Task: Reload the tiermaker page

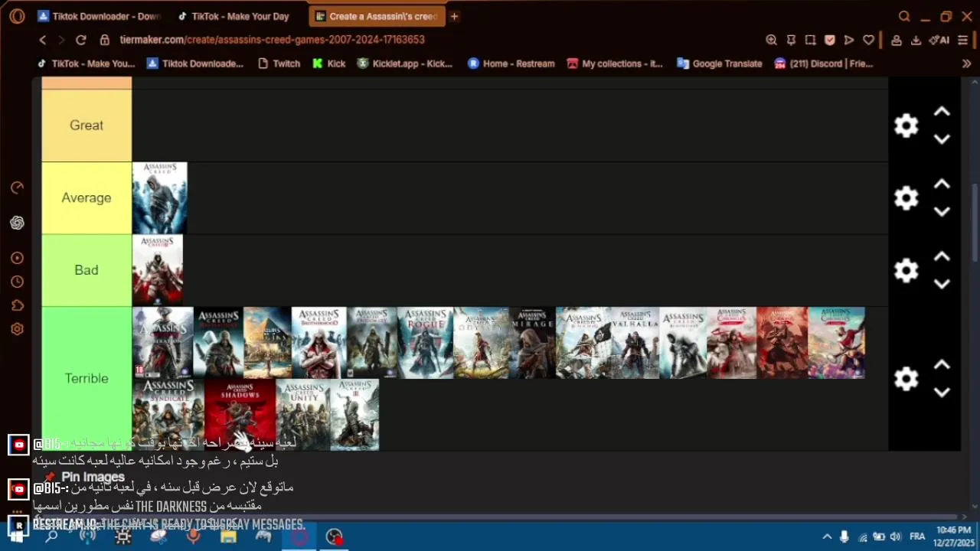Action: pyautogui.click(x=81, y=40)
